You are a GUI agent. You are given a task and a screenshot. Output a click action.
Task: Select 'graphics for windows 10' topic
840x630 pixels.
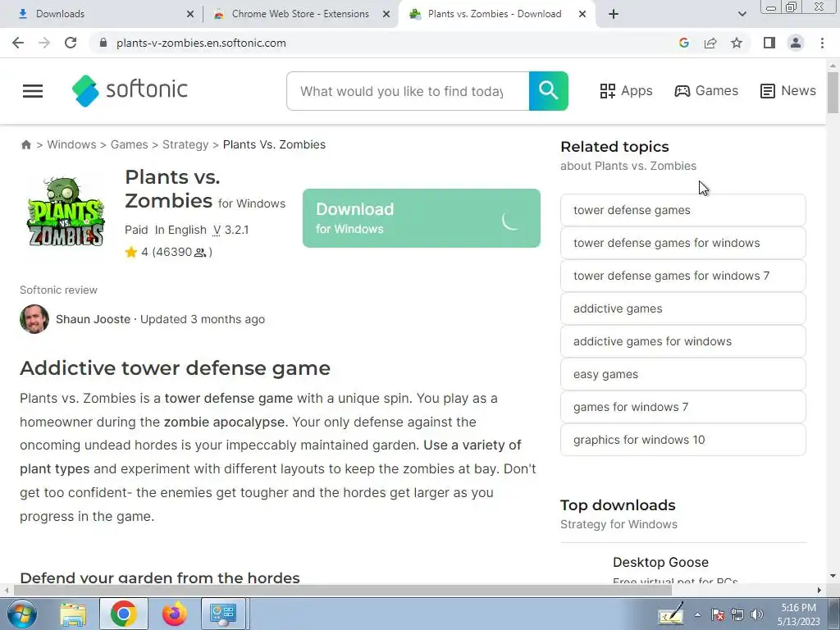[683, 440]
